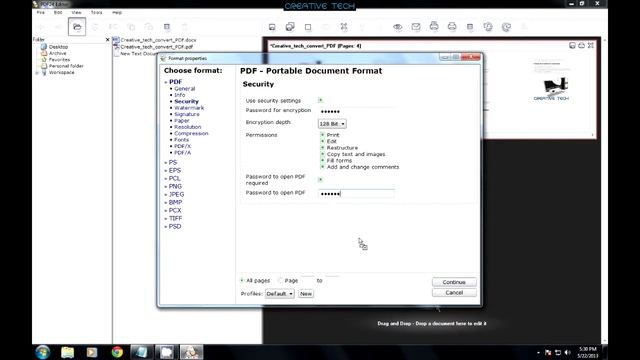Toggle the Edit permission checkbox
The height and width of the screenshot is (360, 640).
point(322,141)
